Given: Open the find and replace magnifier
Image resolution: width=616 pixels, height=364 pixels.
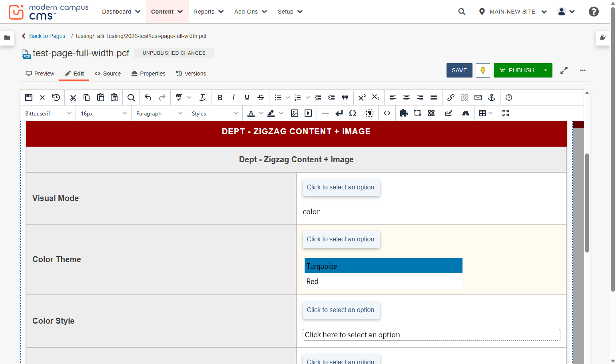Looking at the screenshot, I should 131,97.
